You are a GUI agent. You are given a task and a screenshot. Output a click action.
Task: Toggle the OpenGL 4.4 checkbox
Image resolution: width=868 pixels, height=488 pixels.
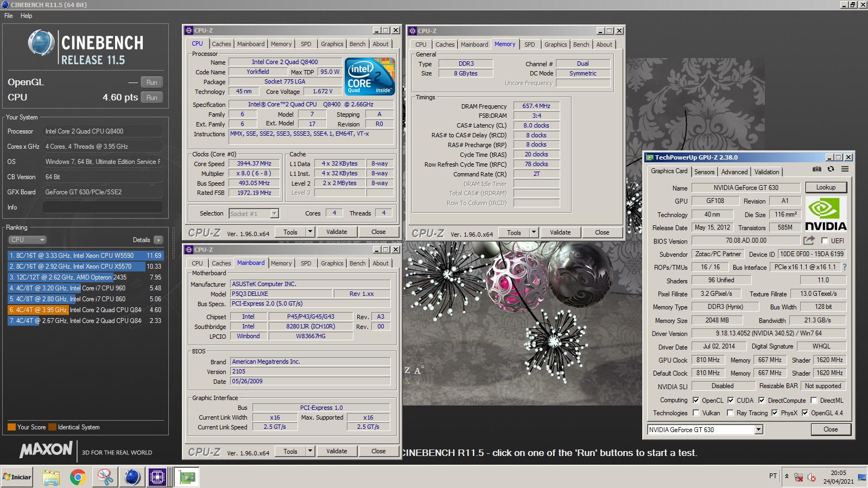[x=805, y=413]
